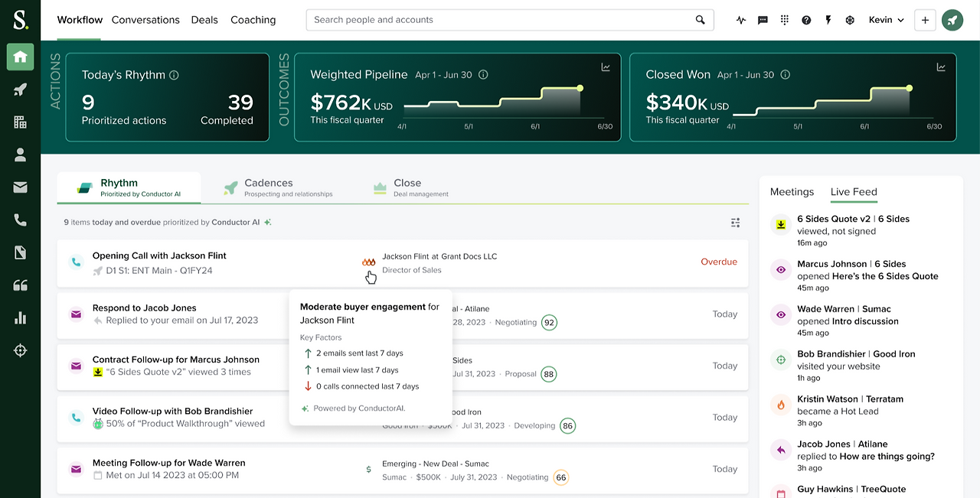Viewport: 980px width, 498px height.
Task: Expand the Kevin user account menu
Action: 886,20
